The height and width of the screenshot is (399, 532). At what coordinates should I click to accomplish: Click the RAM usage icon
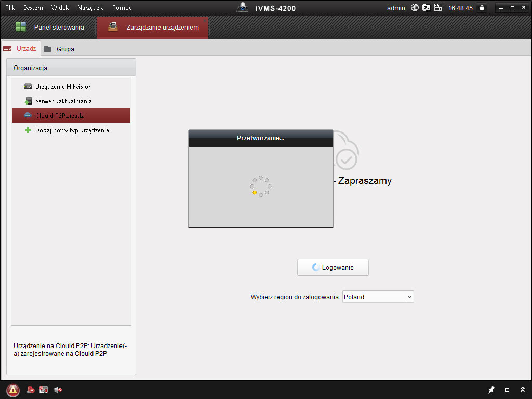pos(438,8)
